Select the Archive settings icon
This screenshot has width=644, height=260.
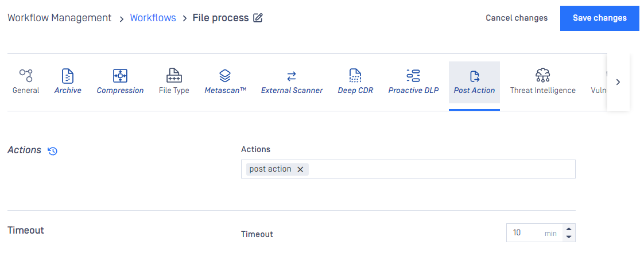coord(68,76)
